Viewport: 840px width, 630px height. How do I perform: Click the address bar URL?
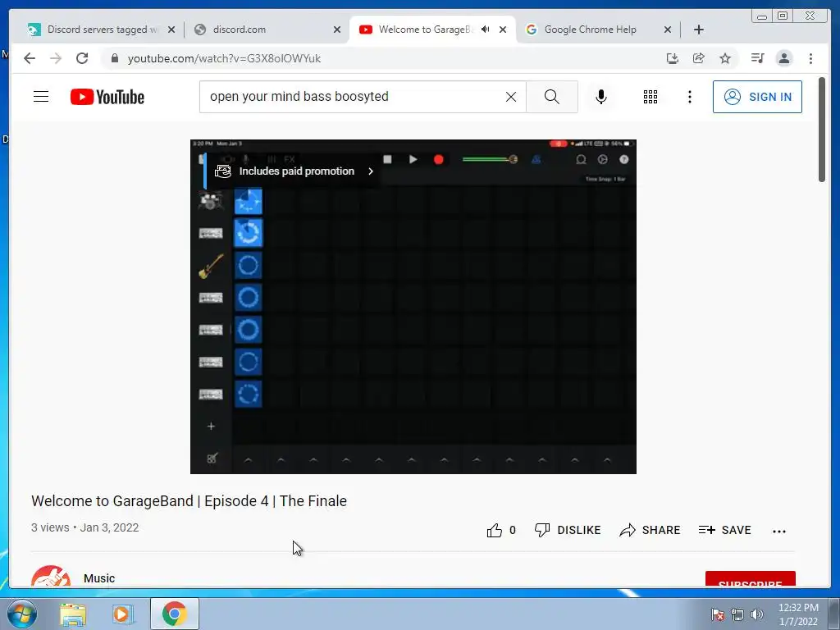point(224,58)
